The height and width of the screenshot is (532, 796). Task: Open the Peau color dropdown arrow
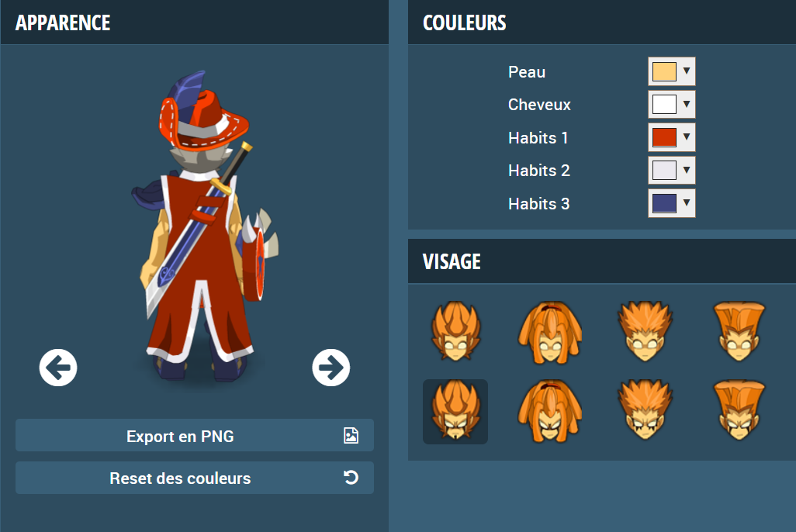point(687,71)
